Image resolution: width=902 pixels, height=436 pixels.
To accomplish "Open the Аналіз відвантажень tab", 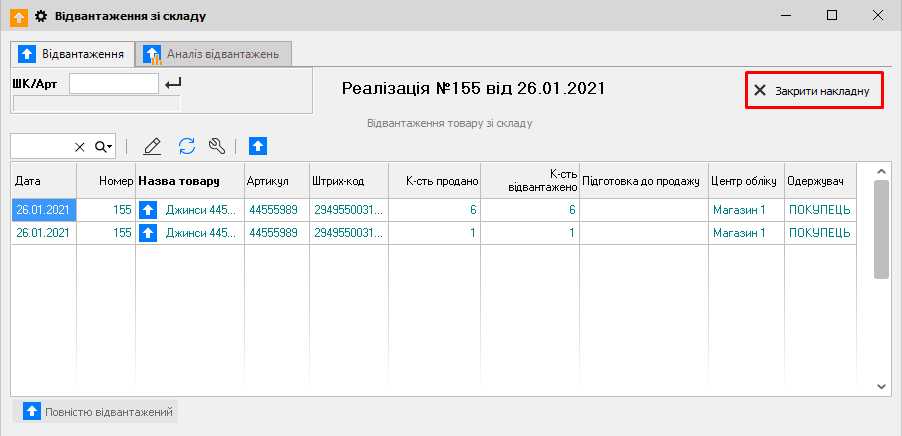I will (214, 53).
